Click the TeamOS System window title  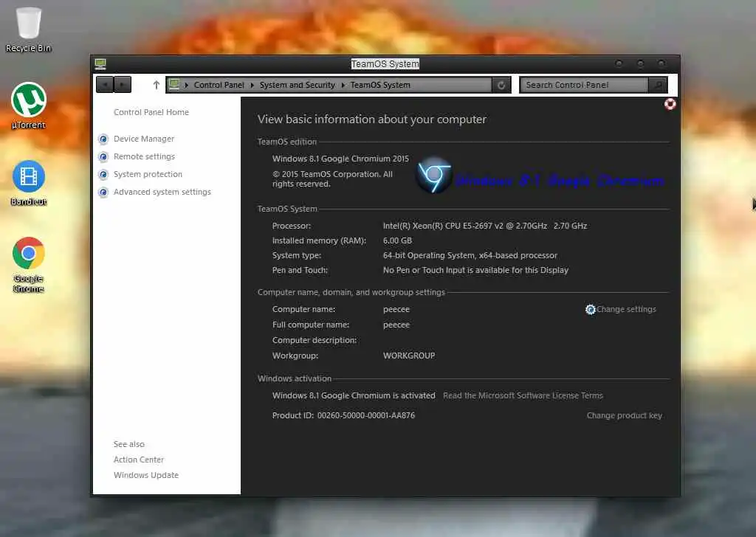click(x=385, y=63)
